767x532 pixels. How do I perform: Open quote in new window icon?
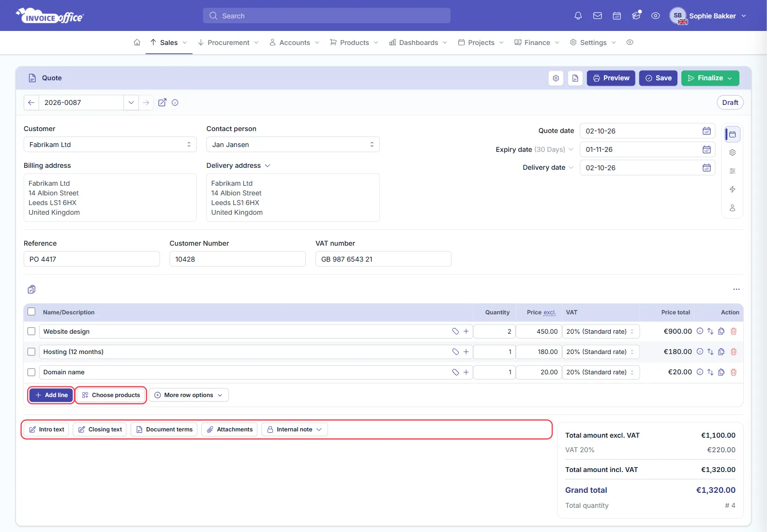[x=162, y=103]
